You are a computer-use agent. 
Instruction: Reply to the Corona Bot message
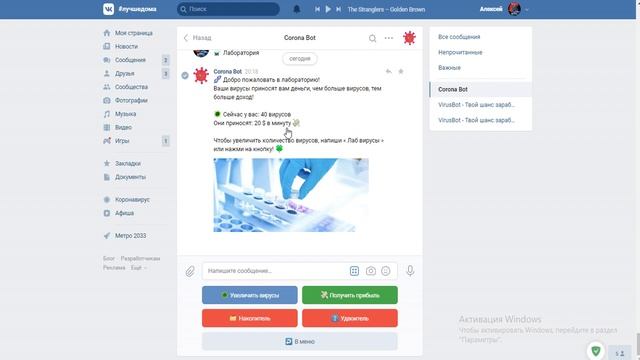tap(388, 71)
